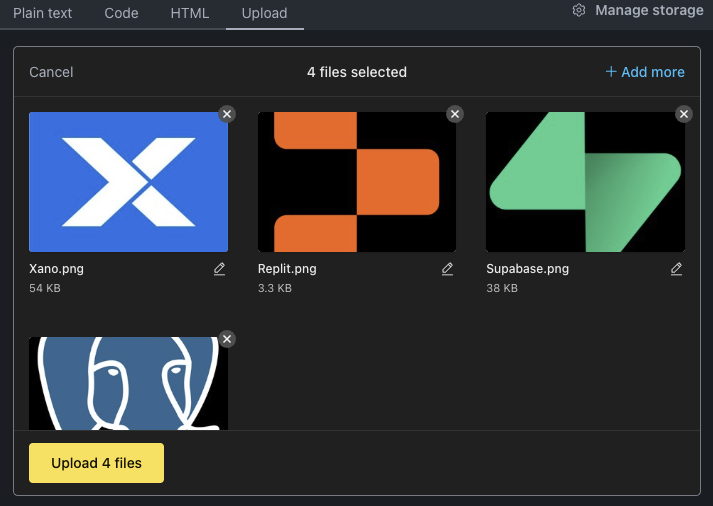This screenshot has height=506, width=713.
Task: Cancel the file selection
Action: click(51, 72)
